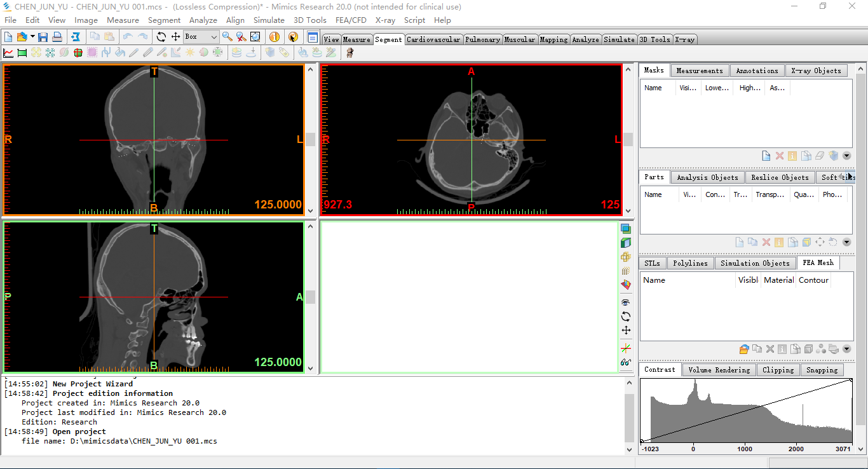The width and height of the screenshot is (868, 469).
Task: Expand the Masks panel options arrow
Action: [846, 156]
